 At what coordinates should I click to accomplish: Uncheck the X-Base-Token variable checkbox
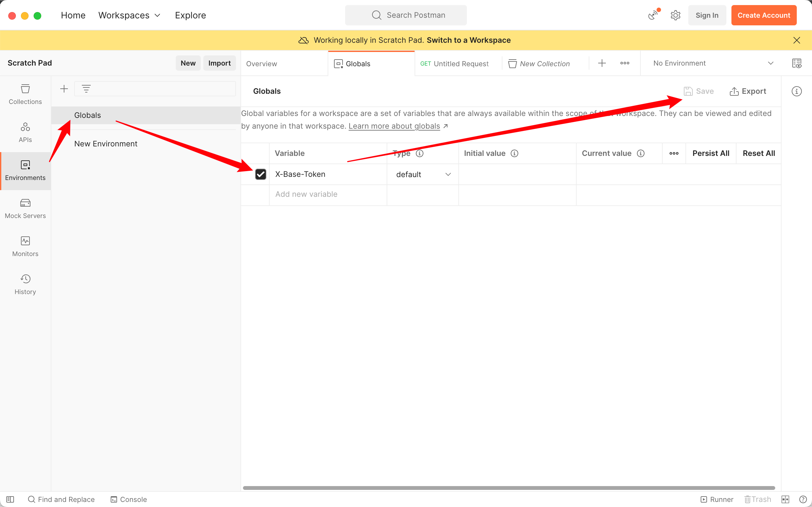pyautogui.click(x=260, y=174)
